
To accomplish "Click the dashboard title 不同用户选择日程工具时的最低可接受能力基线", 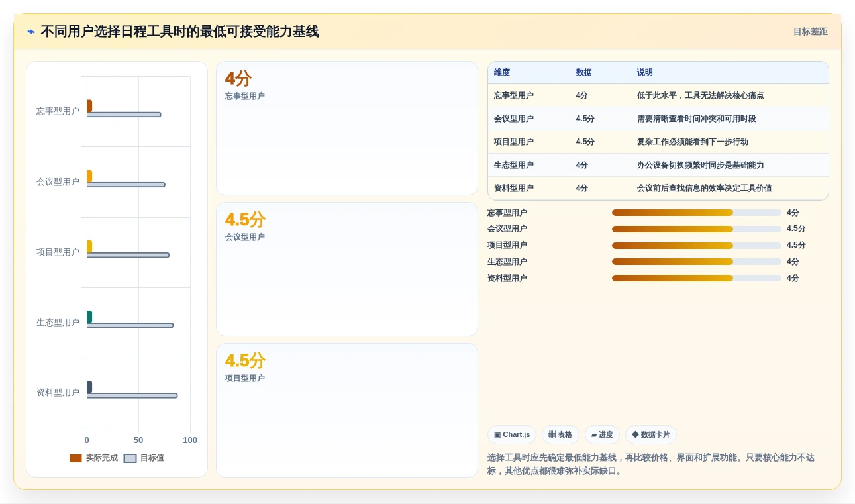I will coord(179,32).
